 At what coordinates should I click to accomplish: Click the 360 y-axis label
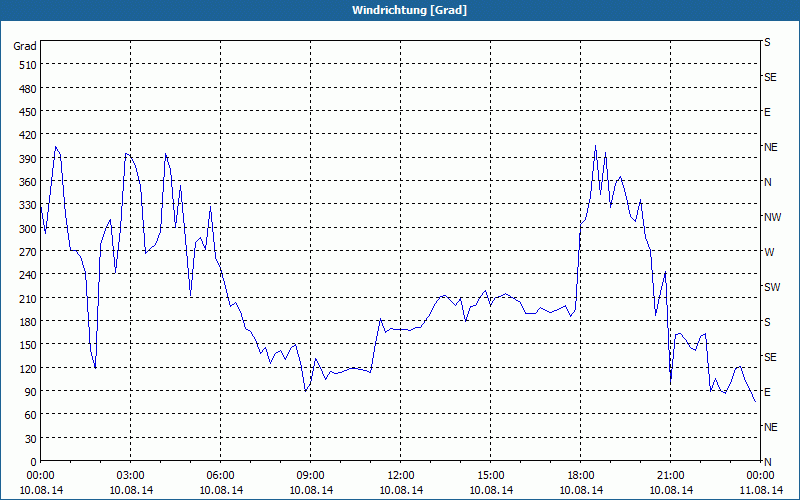[x=28, y=182]
